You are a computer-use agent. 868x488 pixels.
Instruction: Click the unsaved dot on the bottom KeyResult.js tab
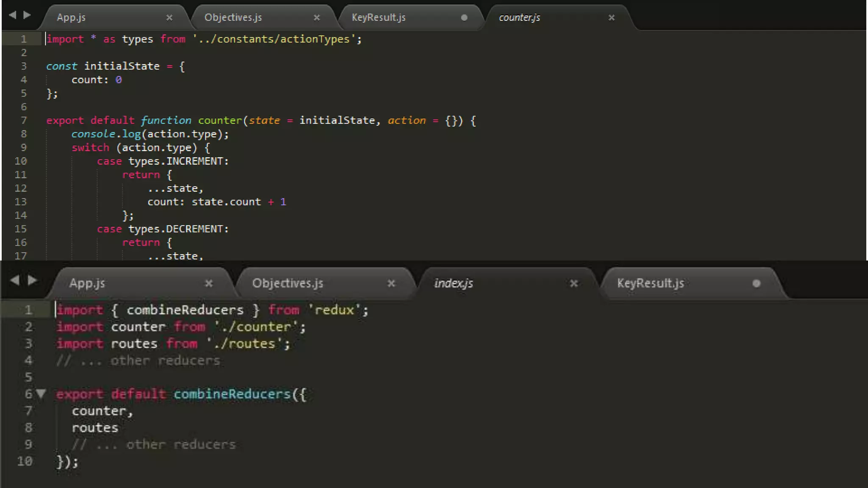point(756,283)
